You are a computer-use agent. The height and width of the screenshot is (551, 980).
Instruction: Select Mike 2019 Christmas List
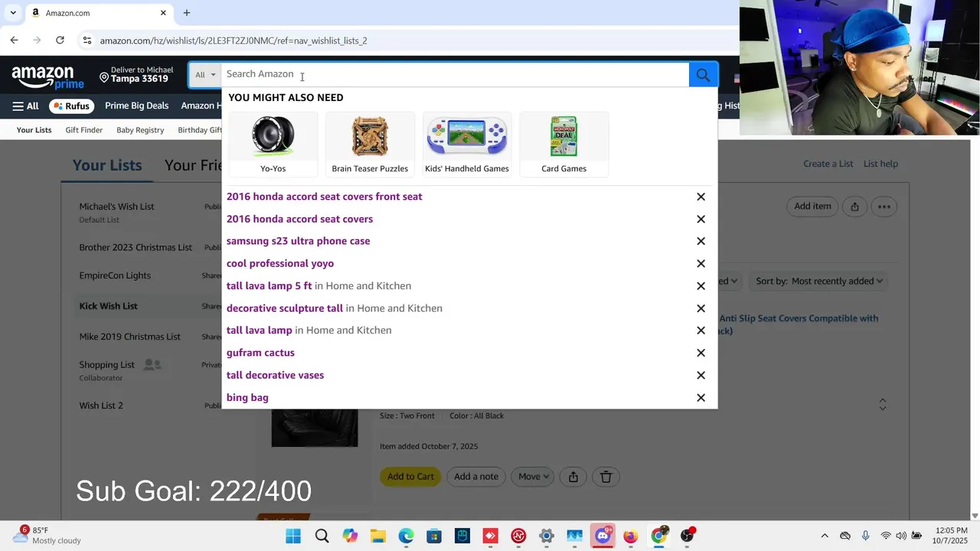(129, 337)
